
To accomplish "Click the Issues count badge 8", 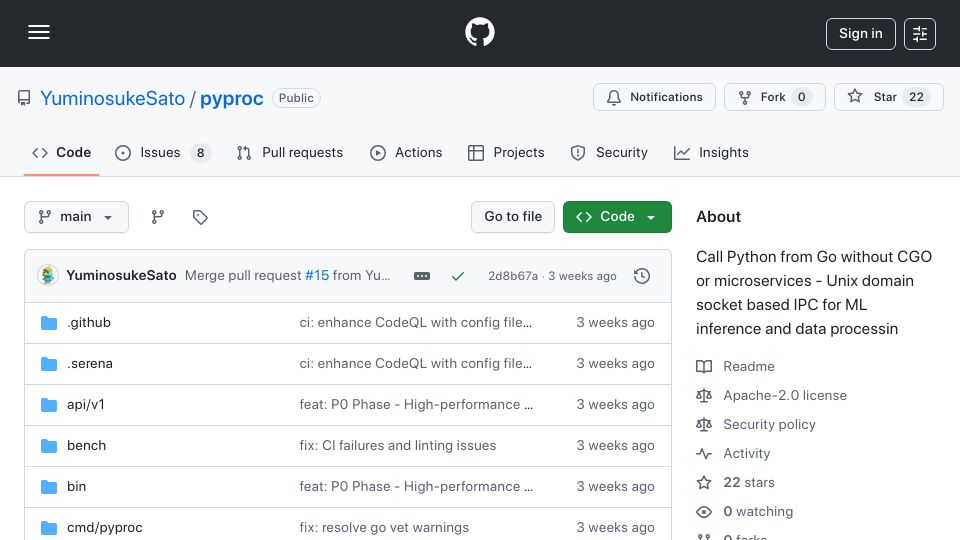I will click(x=200, y=152).
